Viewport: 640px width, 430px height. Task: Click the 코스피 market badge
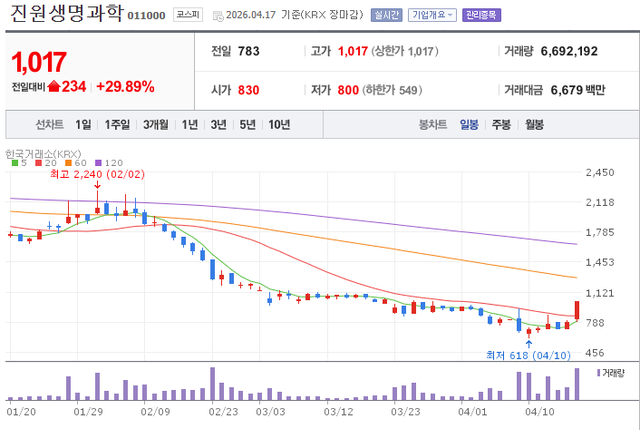(x=186, y=16)
